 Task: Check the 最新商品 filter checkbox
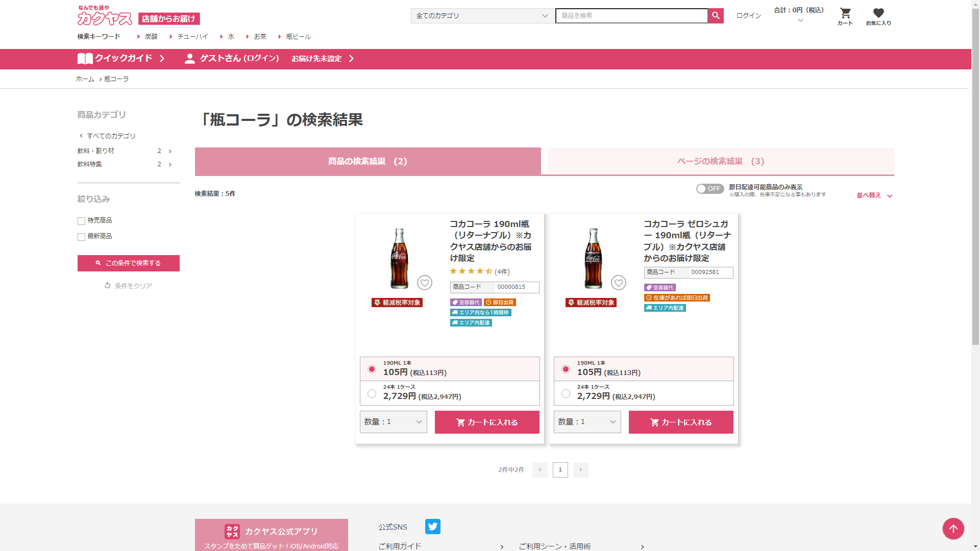click(81, 237)
